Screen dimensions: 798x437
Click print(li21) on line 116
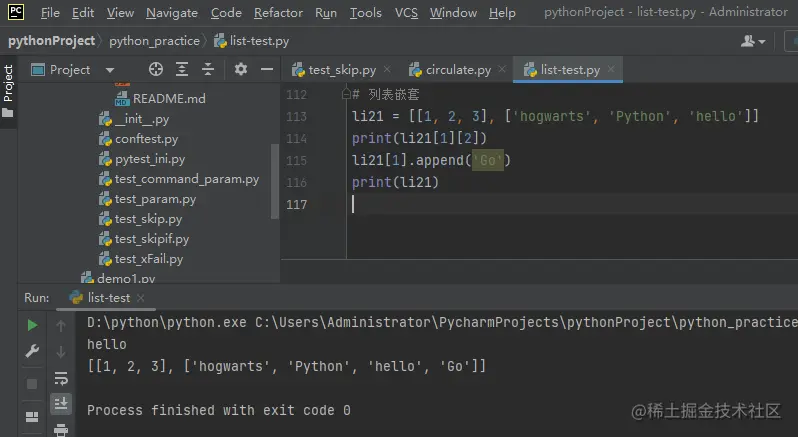(x=395, y=182)
